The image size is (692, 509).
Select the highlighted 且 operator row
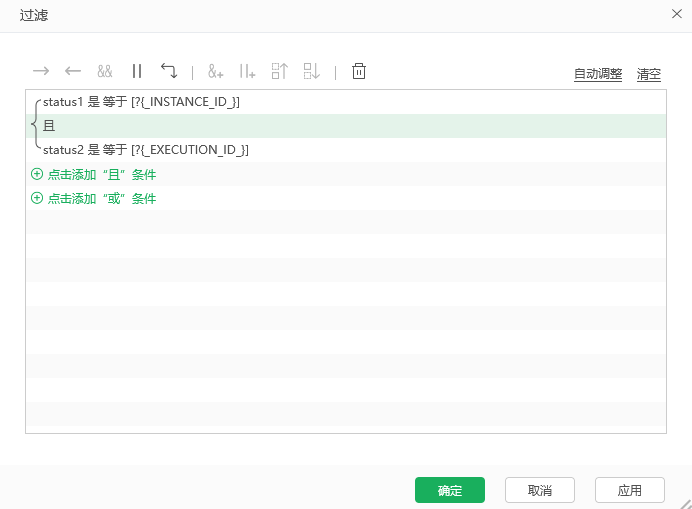[x=346, y=126]
